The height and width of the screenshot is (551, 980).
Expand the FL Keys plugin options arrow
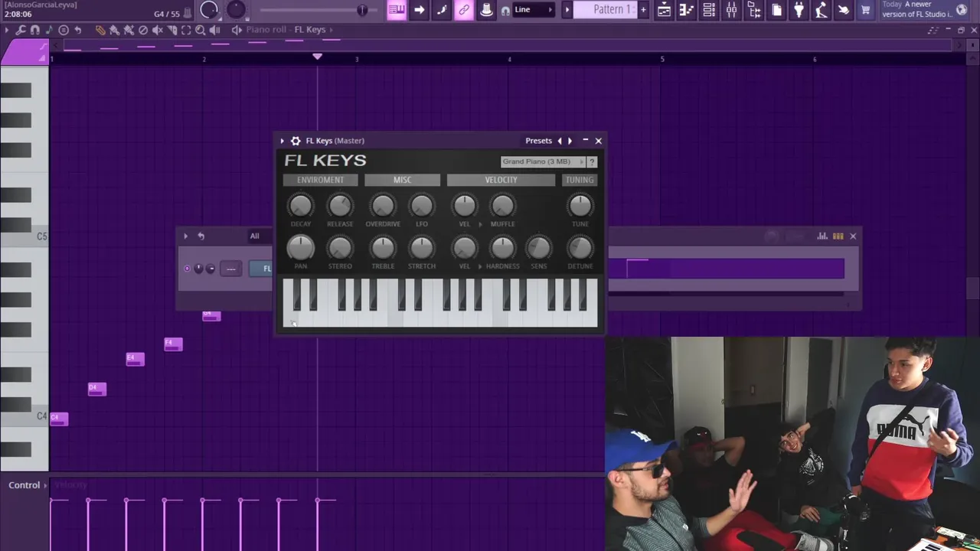pyautogui.click(x=282, y=141)
